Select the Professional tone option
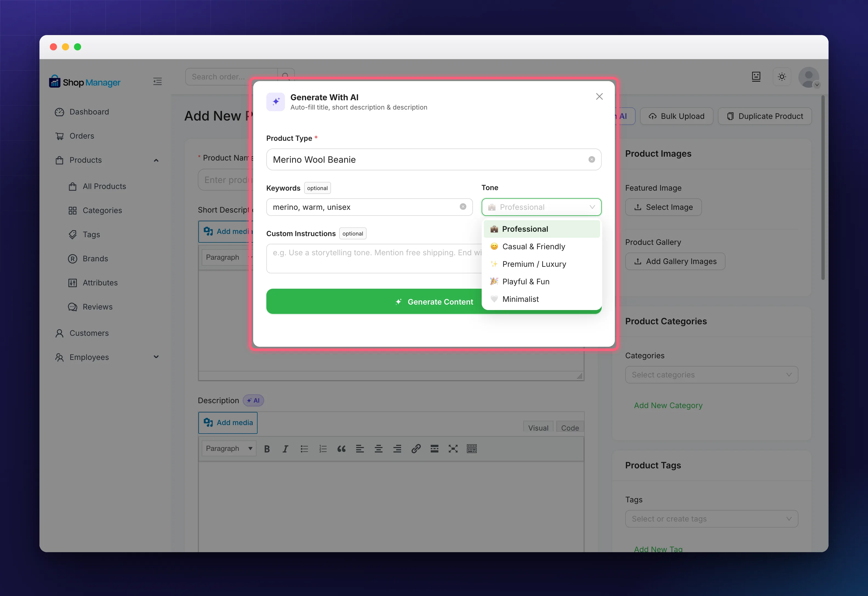This screenshot has height=596, width=868. pyautogui.click(x=541, y=229)
